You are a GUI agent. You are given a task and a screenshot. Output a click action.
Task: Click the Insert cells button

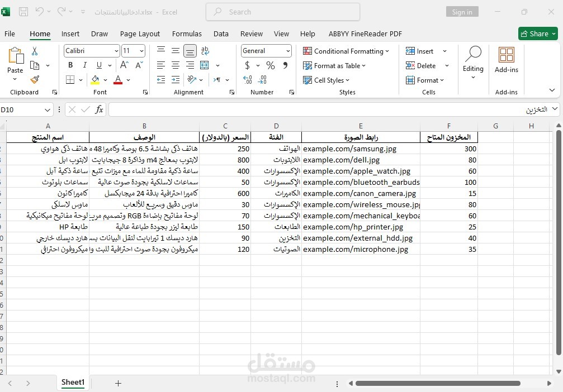pos(420,51)
